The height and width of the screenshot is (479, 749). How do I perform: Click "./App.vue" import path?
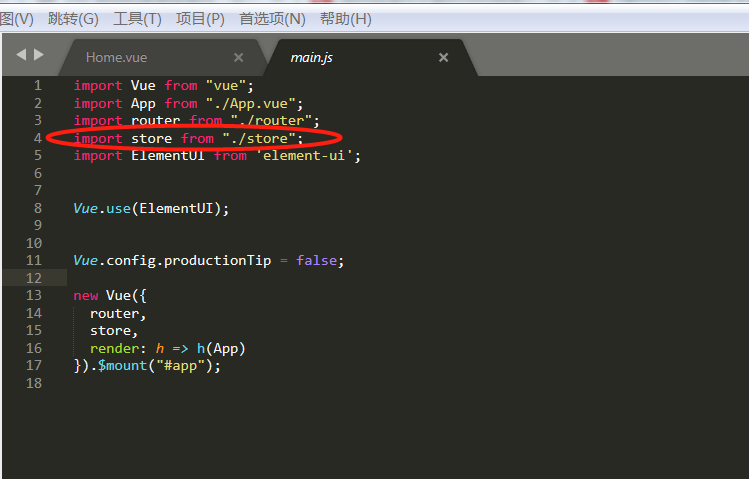click(x=250, y=104)
